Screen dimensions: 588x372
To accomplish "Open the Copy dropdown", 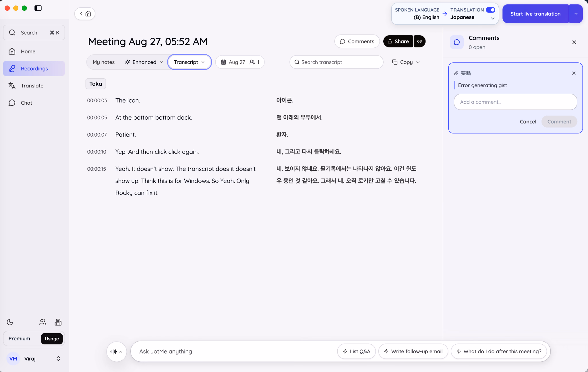I will pos(406,62).
